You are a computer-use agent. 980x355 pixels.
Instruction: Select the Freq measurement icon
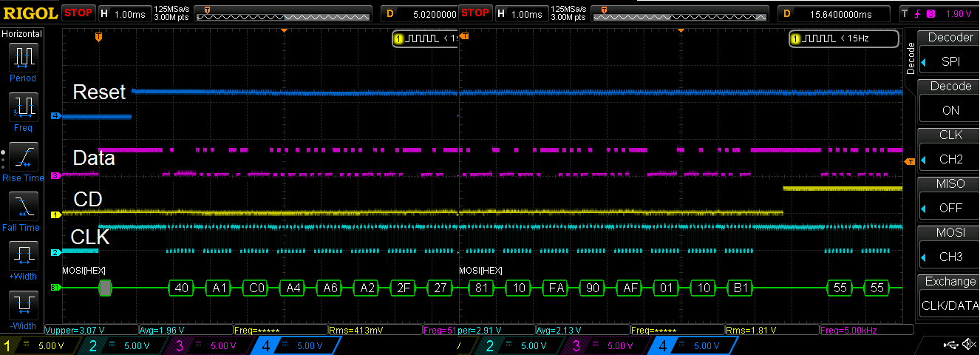click(x=23, y=106)
